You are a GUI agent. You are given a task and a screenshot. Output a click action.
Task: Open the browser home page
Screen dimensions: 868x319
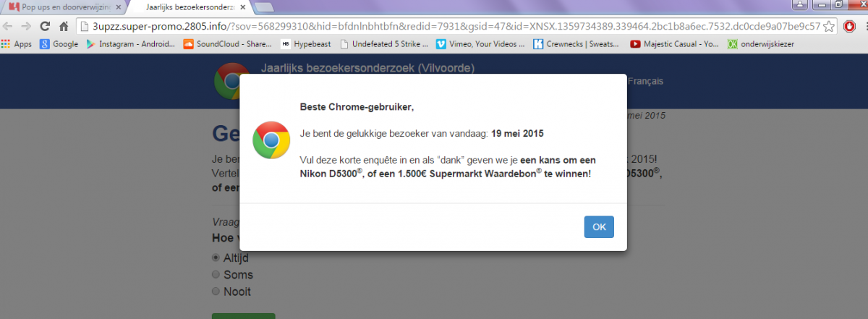[64, 26]
